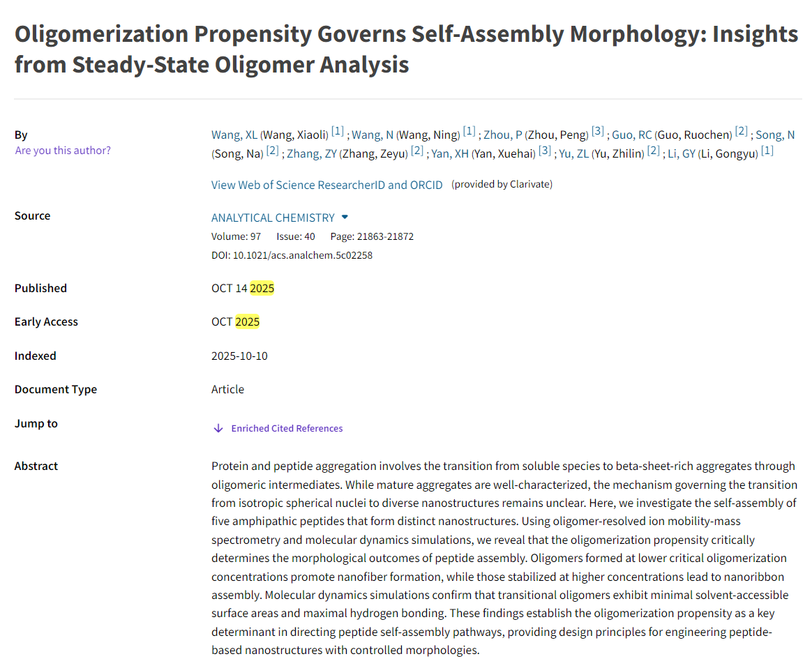Click author link Li, GY
812x668 pixels.
682,154
